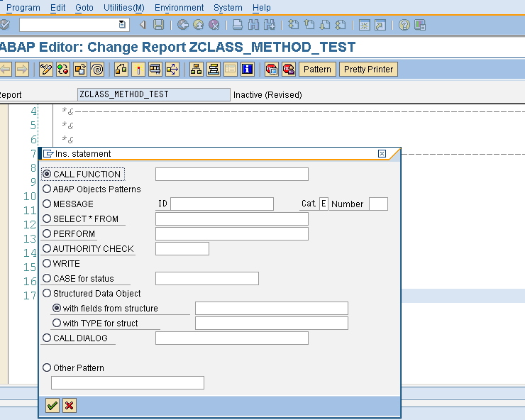Open the Goto menu
Image resolution: width=525 pixels, height=420 pixels.
pyautogui.click(x=84, y=7)
